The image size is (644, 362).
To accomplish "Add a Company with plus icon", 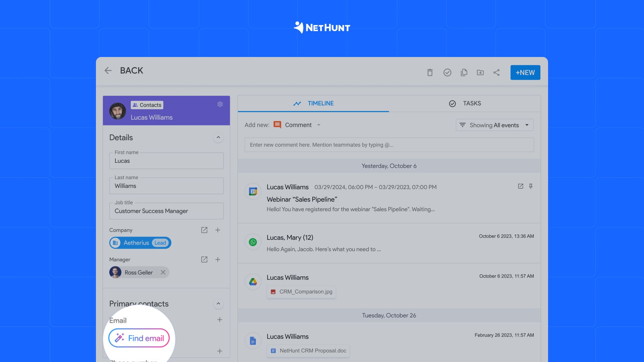I will click(x=218, y=230).
